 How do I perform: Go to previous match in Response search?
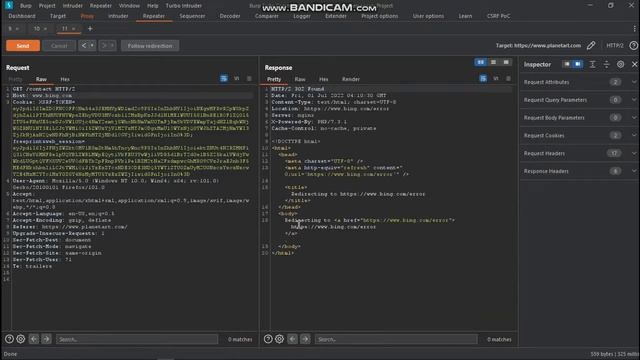tap(293, 339)
